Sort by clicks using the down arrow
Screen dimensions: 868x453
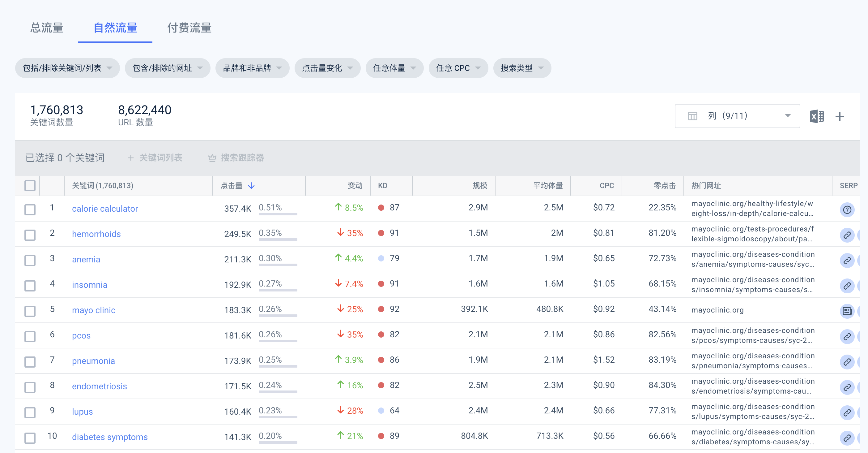pyautogui.click(x=251, y=186)
